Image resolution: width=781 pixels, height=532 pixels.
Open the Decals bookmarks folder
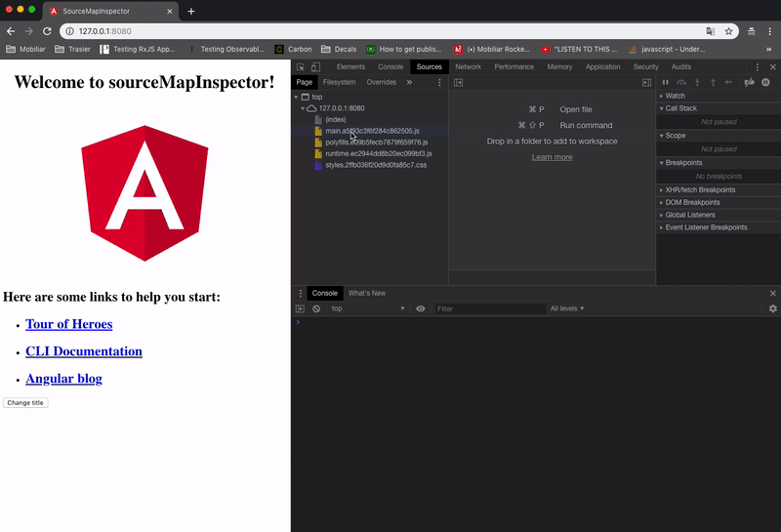[339, 50]
